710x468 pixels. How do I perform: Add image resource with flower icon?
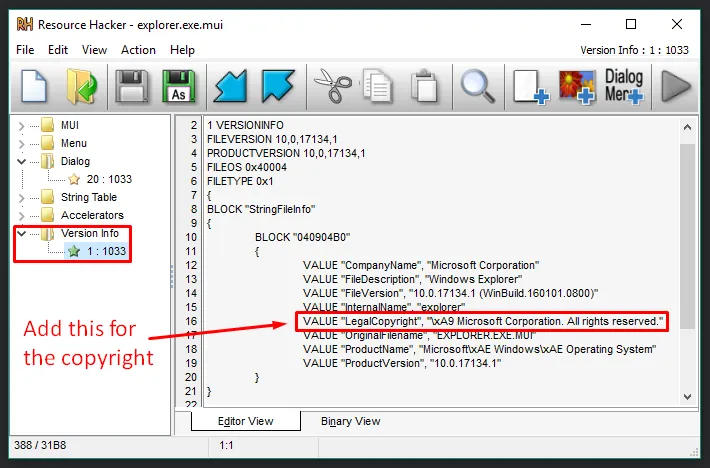[x=577, y=87]
